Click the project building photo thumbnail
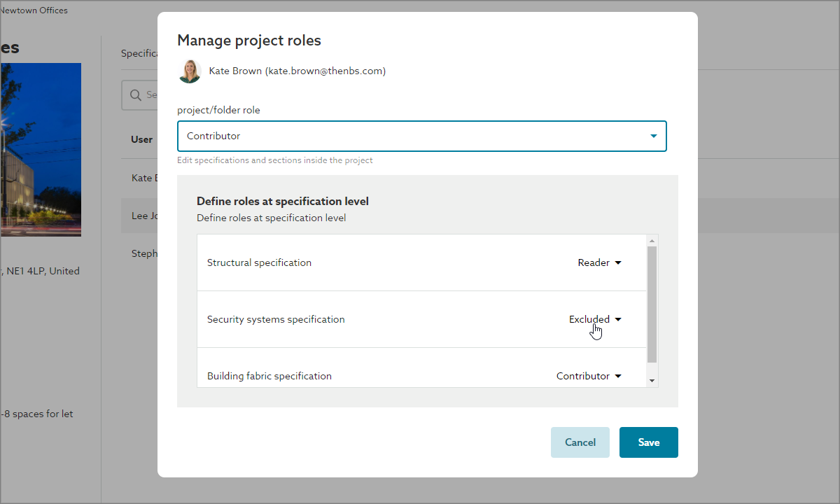This screenshot has width=840, height=504. [40, 149]
